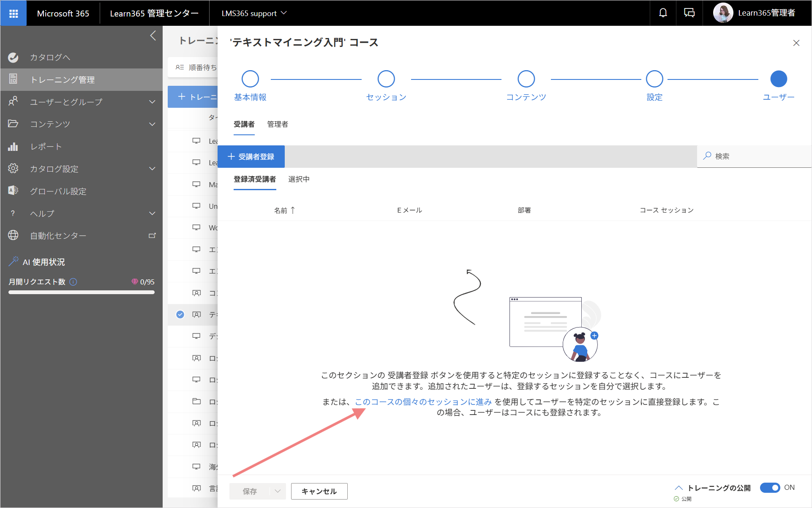
Task: Select the 受講者 tab
Action: (x=244, y=124)
